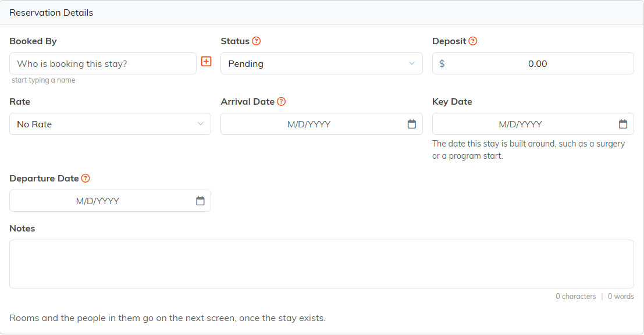Open Arrival Date help question mark icon
The image size is (644, 335).
point(282,101)
